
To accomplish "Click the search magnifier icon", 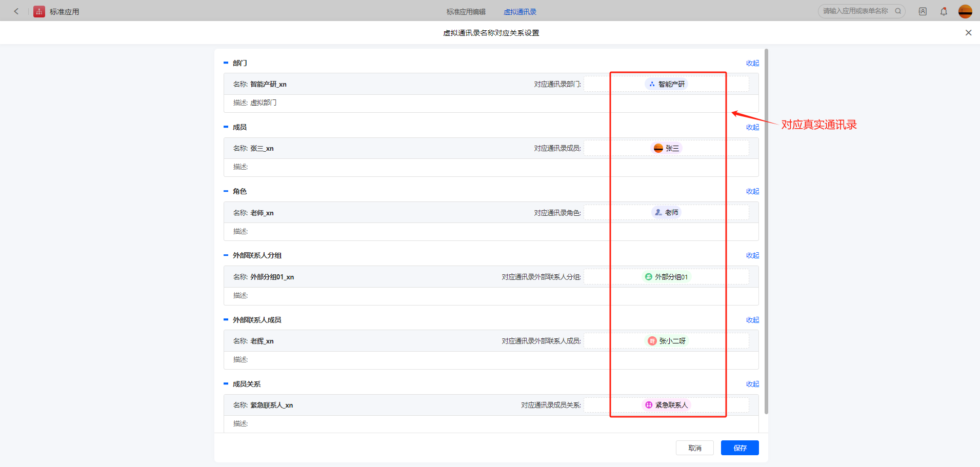I will click(x=898, y=11).
